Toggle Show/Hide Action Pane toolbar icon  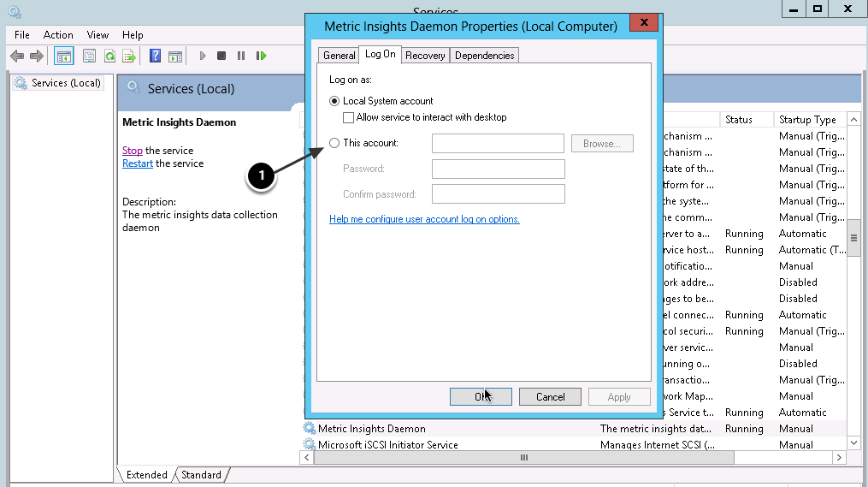pyautogui.click(x=175, y=56)
